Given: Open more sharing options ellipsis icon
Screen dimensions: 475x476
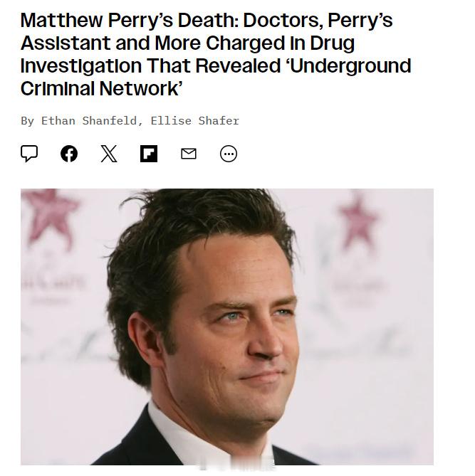Looking at the screenshot, I should pyautogui.click(x=229, y=154).
